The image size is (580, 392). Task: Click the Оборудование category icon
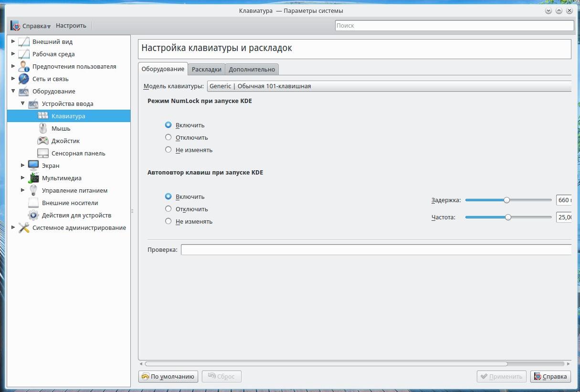24,91
